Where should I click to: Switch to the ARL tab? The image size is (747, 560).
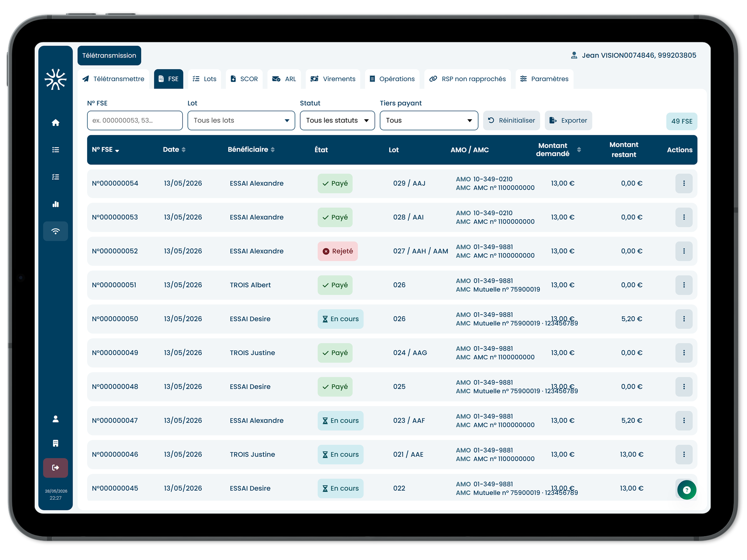(284, 79)
